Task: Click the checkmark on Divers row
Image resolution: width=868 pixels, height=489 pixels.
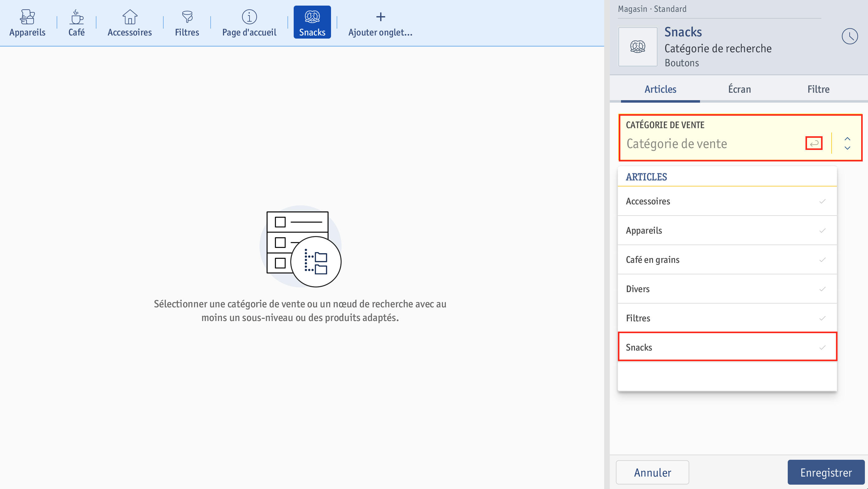Action: (823, 289)
